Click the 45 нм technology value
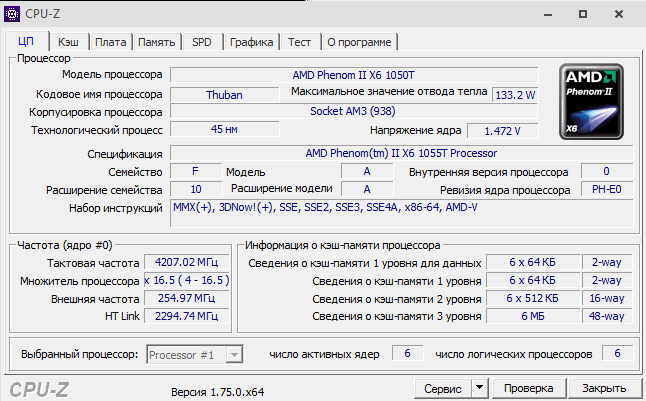The image size is (646, 401). tap(225, 129)
